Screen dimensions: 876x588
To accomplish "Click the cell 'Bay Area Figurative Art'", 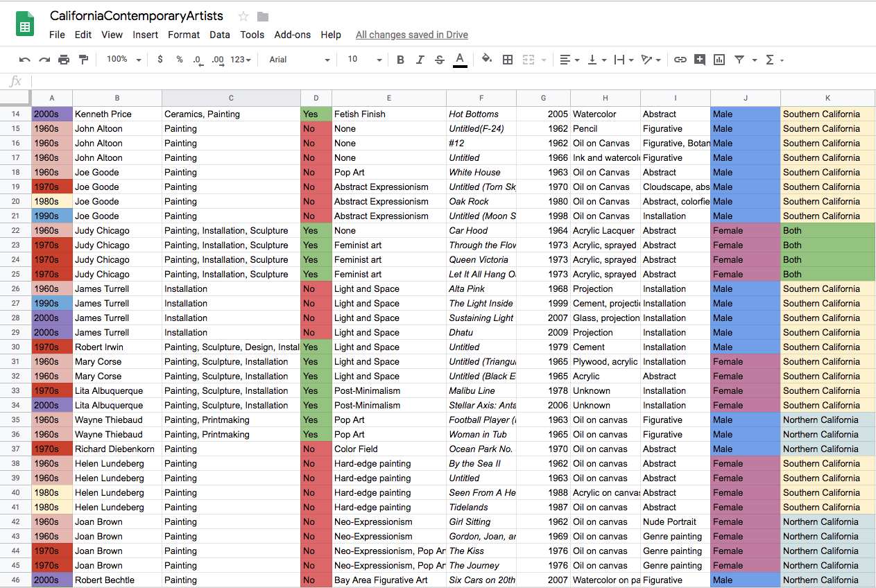I will [389, 580].
